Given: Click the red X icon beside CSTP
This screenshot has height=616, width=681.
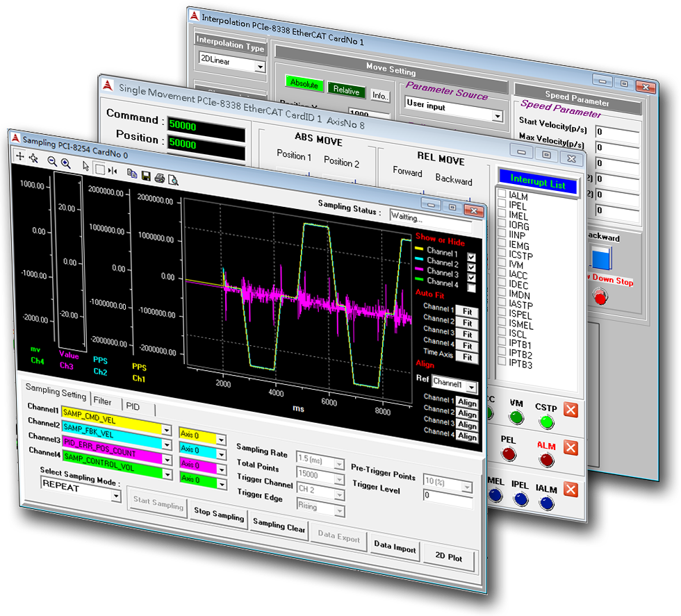Looking at the screenshot, I should tap(571, 409).
